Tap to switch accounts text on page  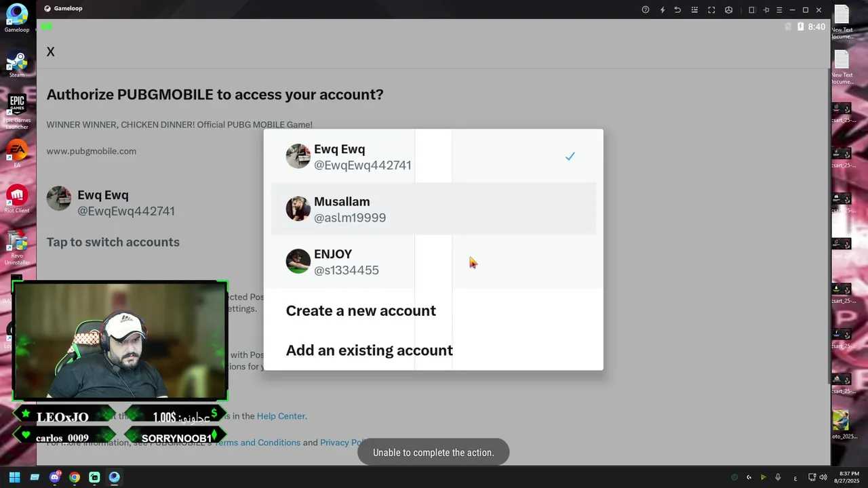113,242
